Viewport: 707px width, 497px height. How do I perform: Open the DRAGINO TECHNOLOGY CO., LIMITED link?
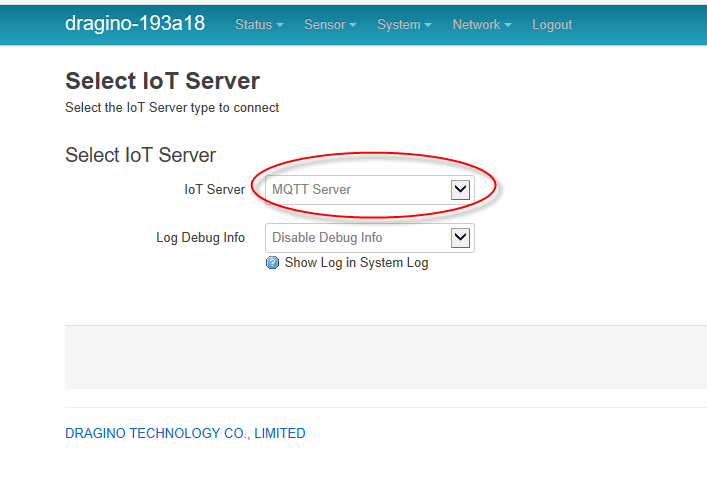point(185,433)
